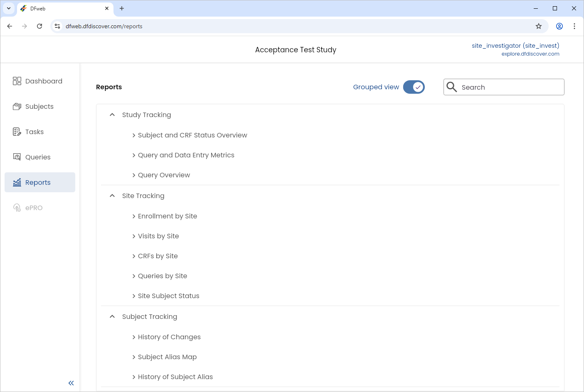Collapse sidebar with double-chevron icon
This screenshot has width=584, height=392.
coord(71,383)
